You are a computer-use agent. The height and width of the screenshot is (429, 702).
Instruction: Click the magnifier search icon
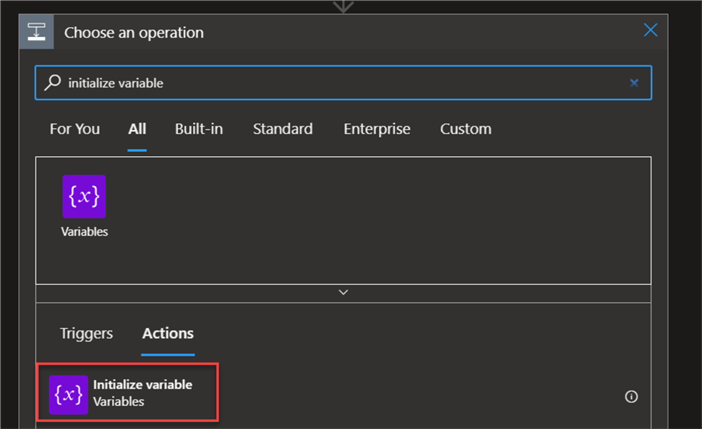(53, 83)
